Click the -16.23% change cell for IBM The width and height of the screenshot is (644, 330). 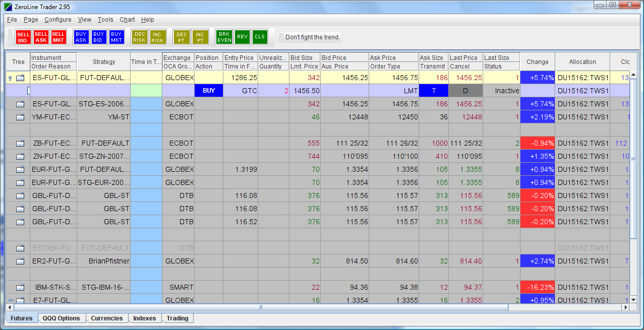[x=538, y=287]
